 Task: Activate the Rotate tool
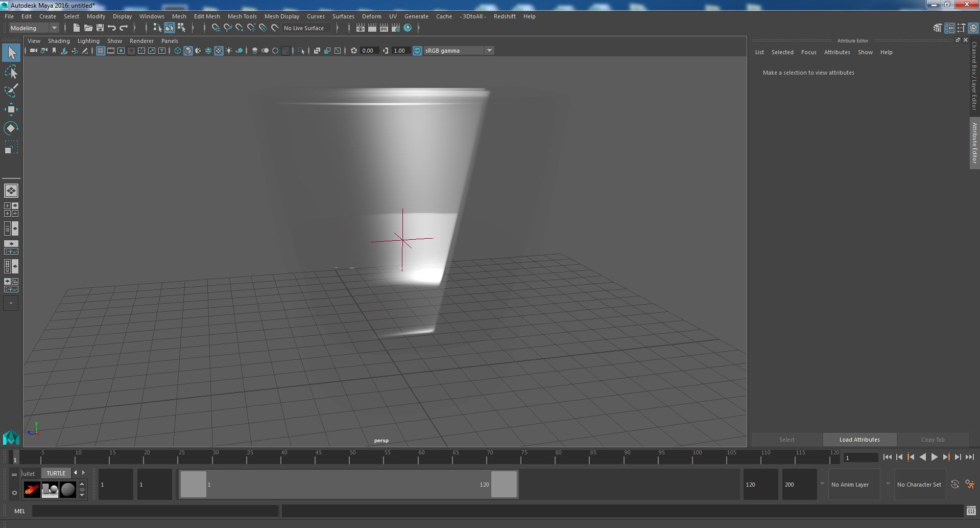(11, 128)
